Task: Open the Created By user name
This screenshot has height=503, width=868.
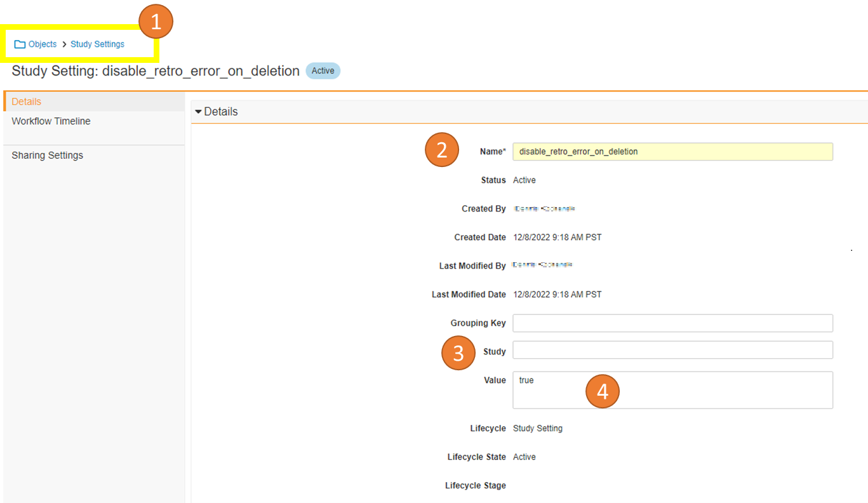Action: [x=545, y=209]
